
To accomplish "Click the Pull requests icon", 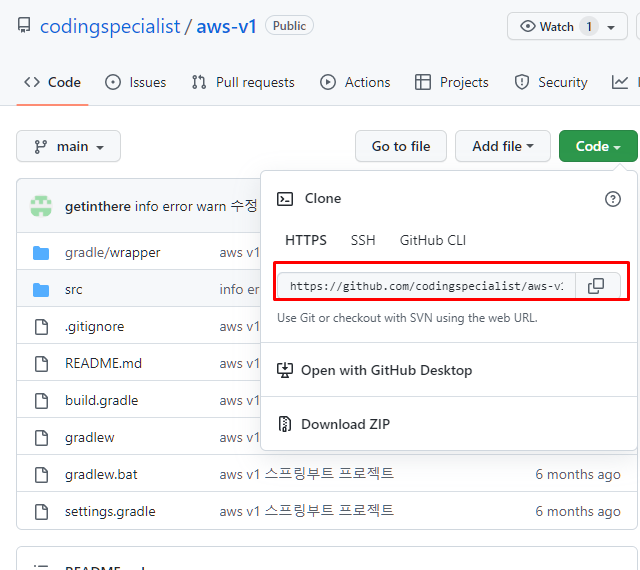I will pos(199,82).
